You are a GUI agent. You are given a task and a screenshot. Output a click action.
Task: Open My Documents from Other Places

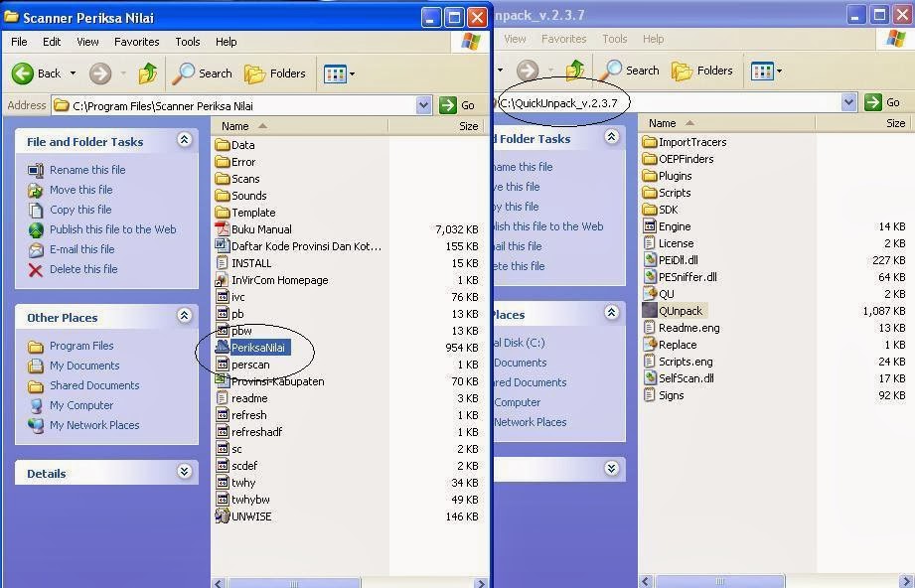tap(84, 366)
